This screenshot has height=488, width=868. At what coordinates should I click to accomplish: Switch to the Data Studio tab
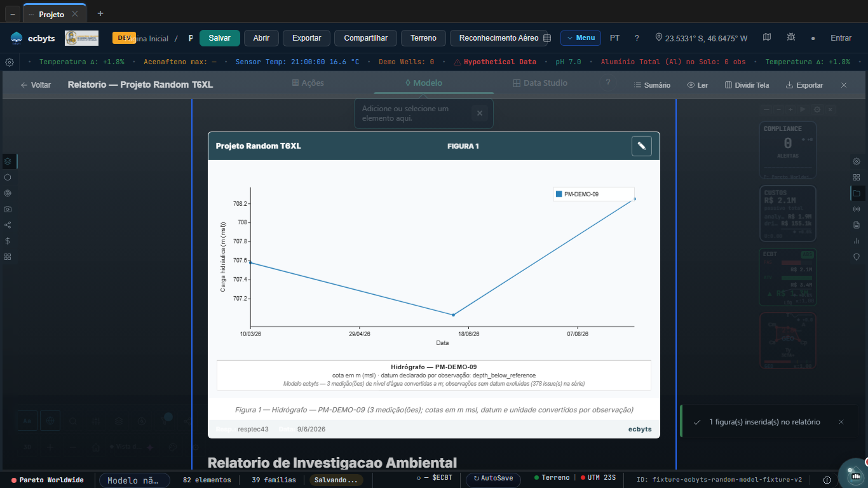[540, 83]
